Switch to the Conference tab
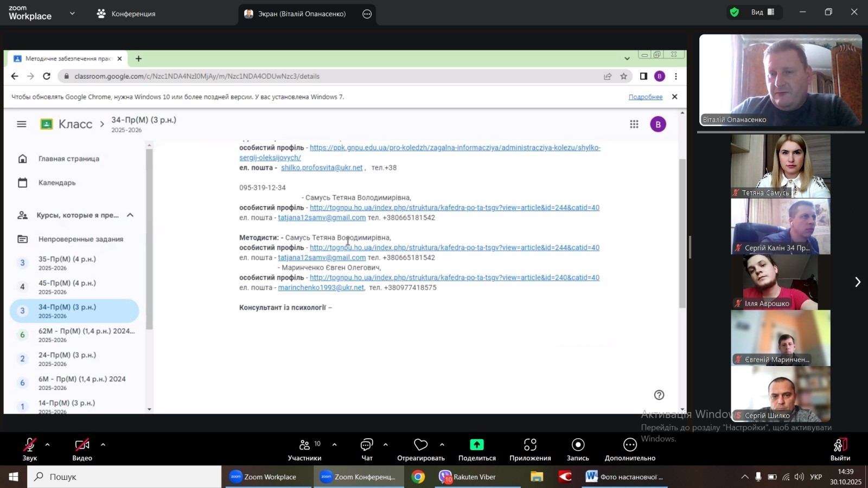Viewport: 868px width, 488px height. [126, 14]
